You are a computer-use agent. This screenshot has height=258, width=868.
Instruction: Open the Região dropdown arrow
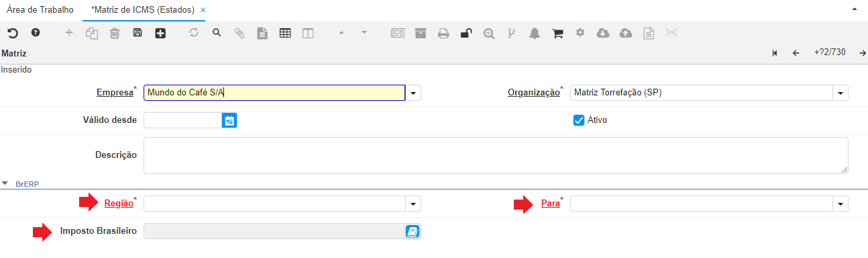pyautogui.click(x=413, y=204)
